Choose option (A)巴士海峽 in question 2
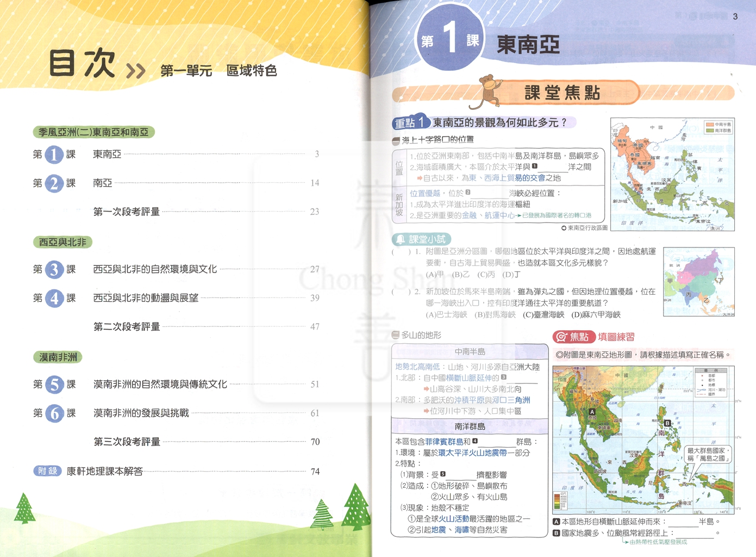The width and height of the screenshot is (756, 557). [x=446, y=314]
